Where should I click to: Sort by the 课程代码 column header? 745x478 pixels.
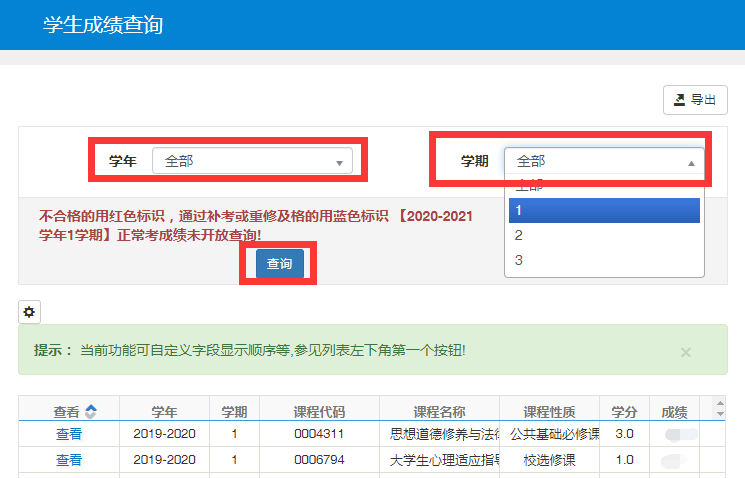pyautogui.click(x=319, y=411)
